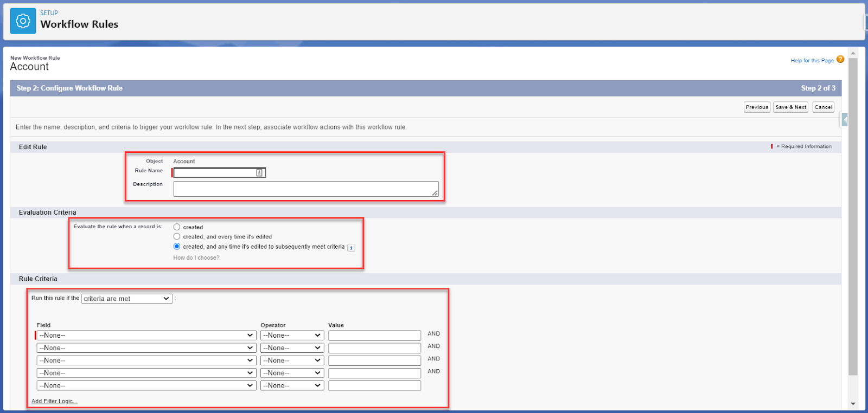Click the sidebar collapse arrow on right edge
This screenshot has width=868, height=413.
coord(844,120)
